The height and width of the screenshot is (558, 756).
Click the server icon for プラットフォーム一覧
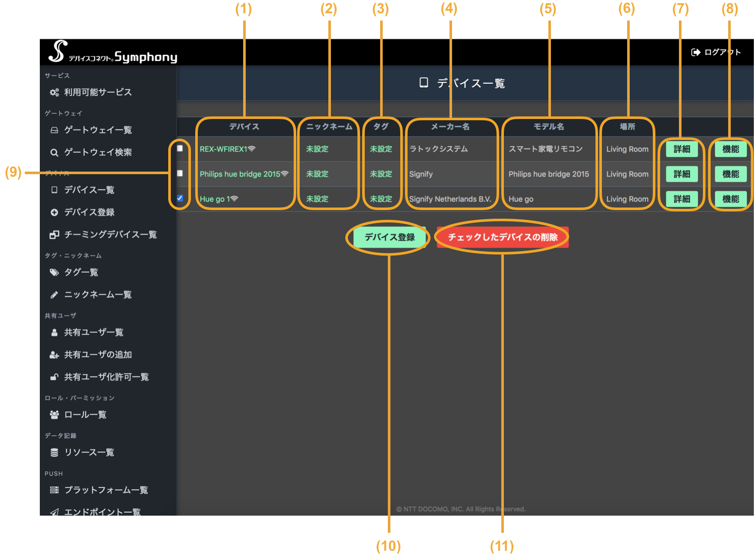pos(54,490)
